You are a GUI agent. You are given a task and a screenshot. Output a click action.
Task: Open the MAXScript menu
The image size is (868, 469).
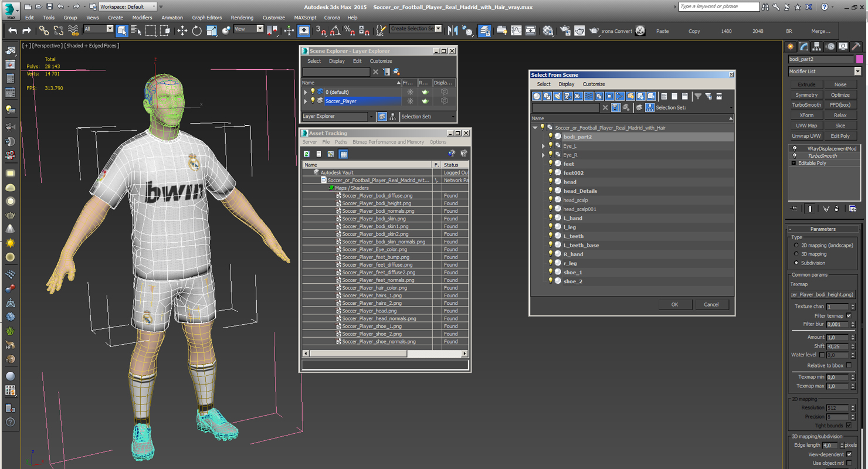point(305,18)
